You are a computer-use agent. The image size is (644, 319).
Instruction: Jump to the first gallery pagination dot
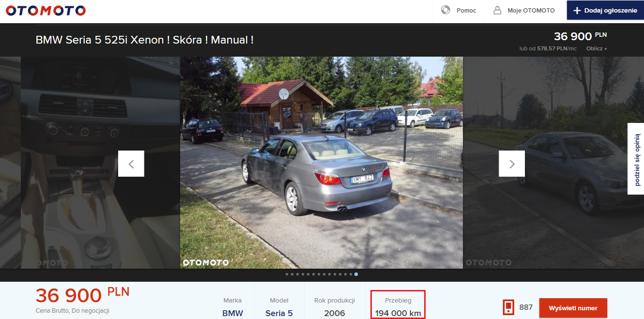pyautogui.click(x=287, y=274)
